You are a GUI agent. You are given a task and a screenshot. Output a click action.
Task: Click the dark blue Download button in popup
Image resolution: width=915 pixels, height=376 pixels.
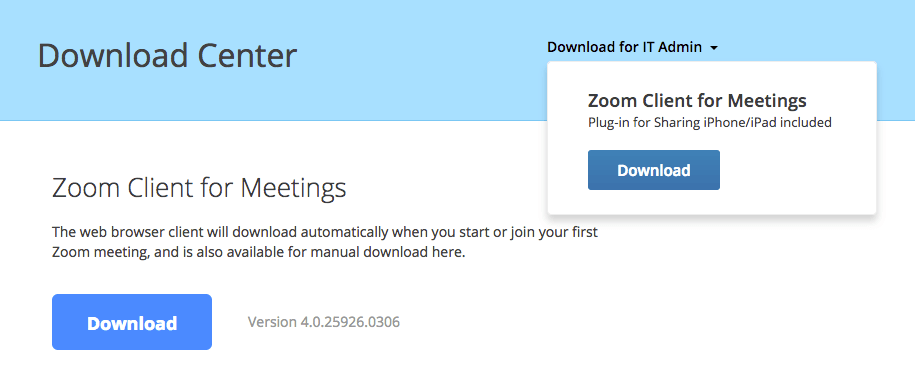tap(654, 170)
